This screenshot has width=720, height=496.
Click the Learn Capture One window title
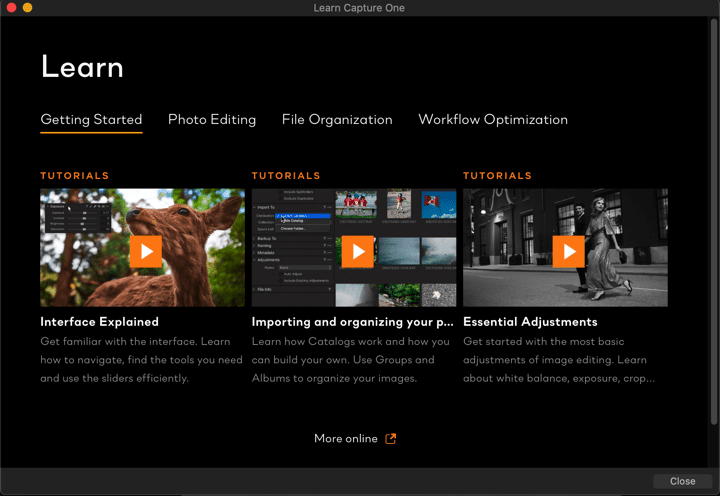[359, 8]
